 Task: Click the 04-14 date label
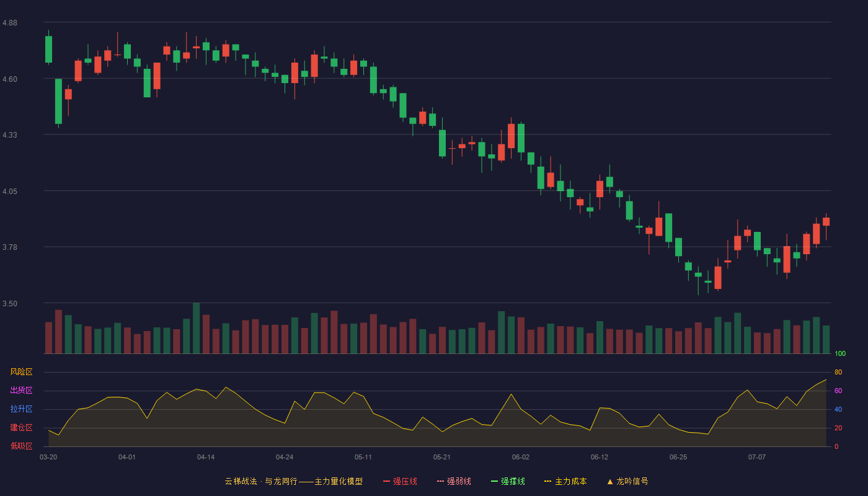(x=206, y=457)
